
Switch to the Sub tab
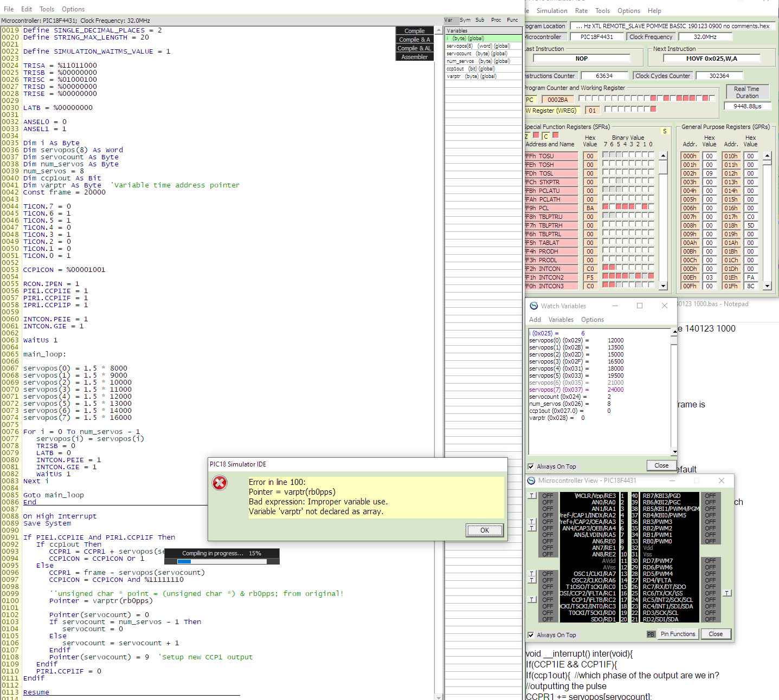click(x=480, y=20)
